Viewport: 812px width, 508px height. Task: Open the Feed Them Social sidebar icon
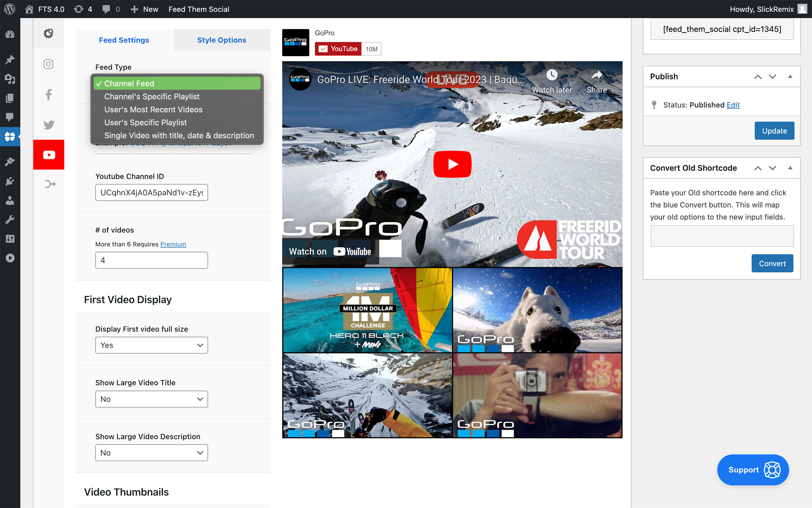coord(10,137)
